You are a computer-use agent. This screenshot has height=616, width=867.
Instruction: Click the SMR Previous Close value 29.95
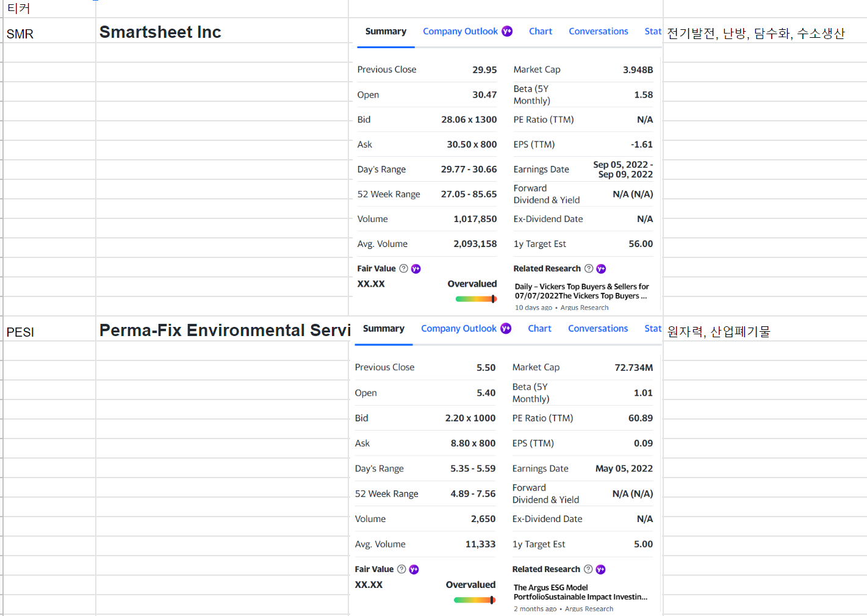(484, 70)
